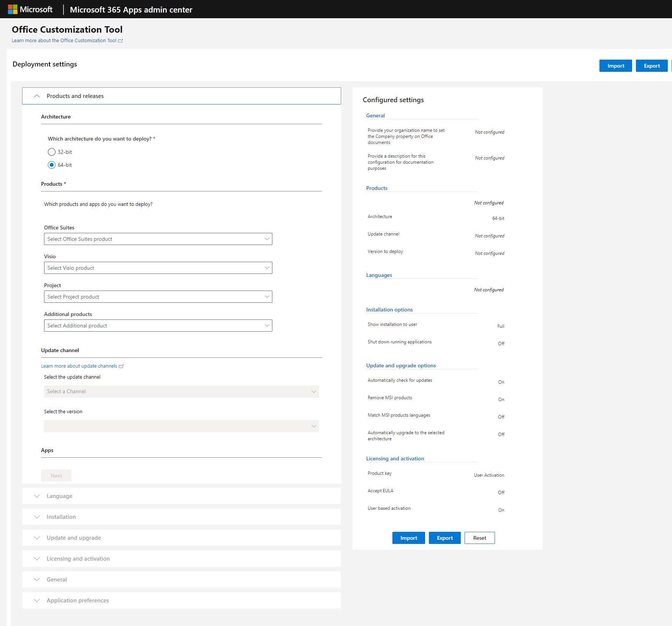Click Installation options heading in Configured settings
Viewport: 672px width, 626px height.
point(389,310)
